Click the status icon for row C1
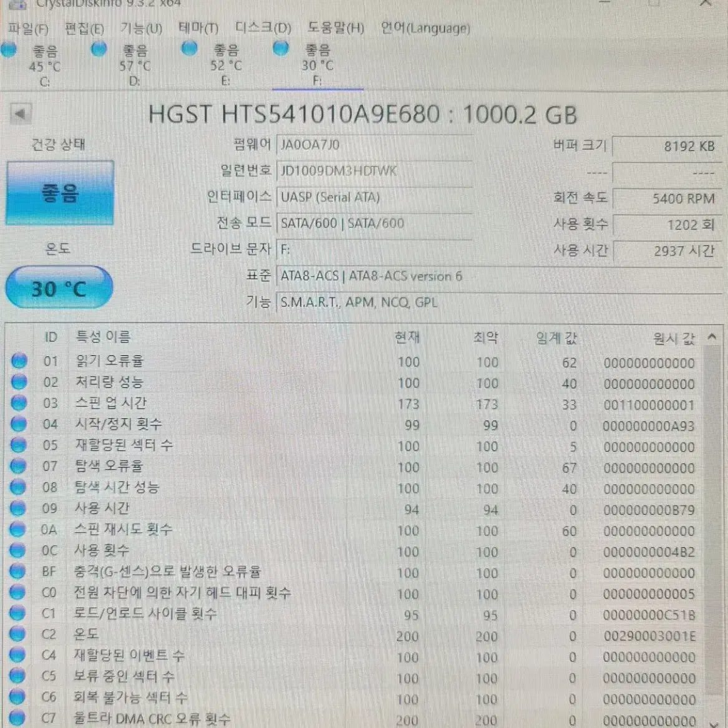Viewport: 728px width, 728px height. click(x=17, y=613)
